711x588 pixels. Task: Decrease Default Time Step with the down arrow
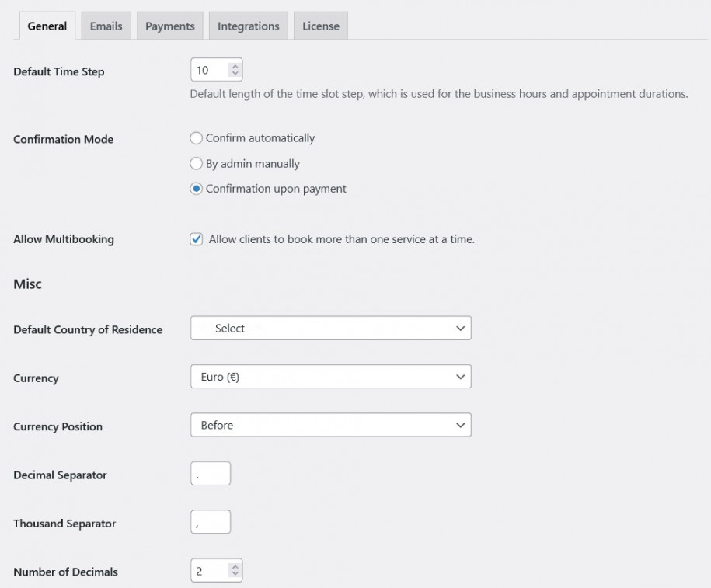click(x=235, y=73)
